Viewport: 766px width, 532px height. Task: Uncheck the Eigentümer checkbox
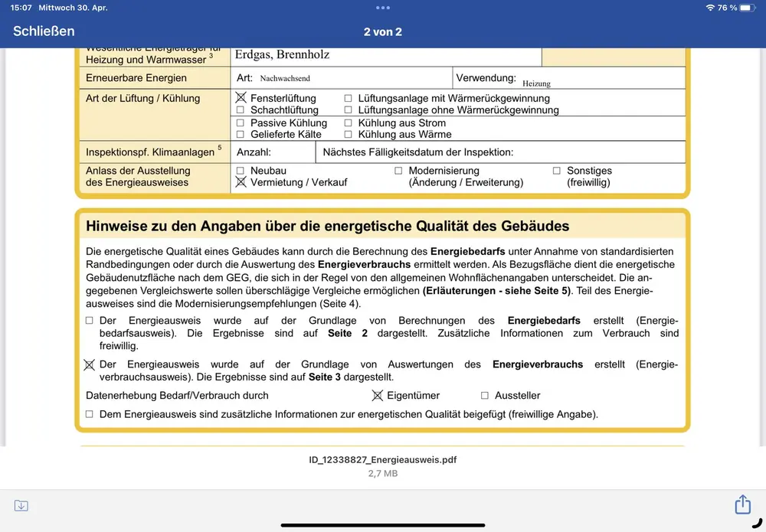click(377, 395)
